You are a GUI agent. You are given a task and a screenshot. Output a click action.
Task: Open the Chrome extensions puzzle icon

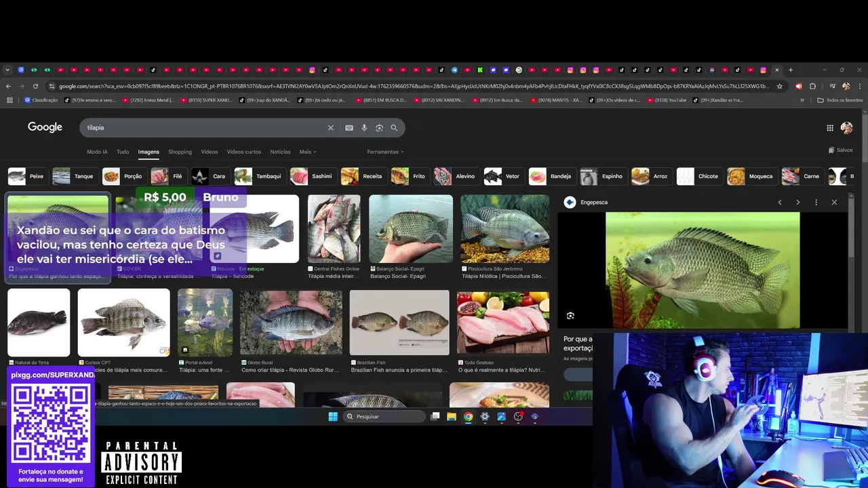pyautogui.click(x=812, y=86)
